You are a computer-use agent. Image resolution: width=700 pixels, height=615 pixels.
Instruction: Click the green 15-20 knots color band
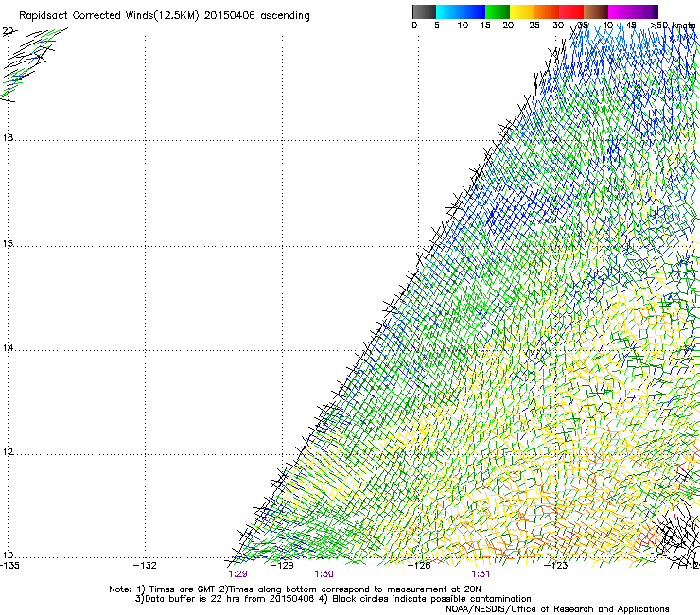pyautogui.click(x=498, y=11)
